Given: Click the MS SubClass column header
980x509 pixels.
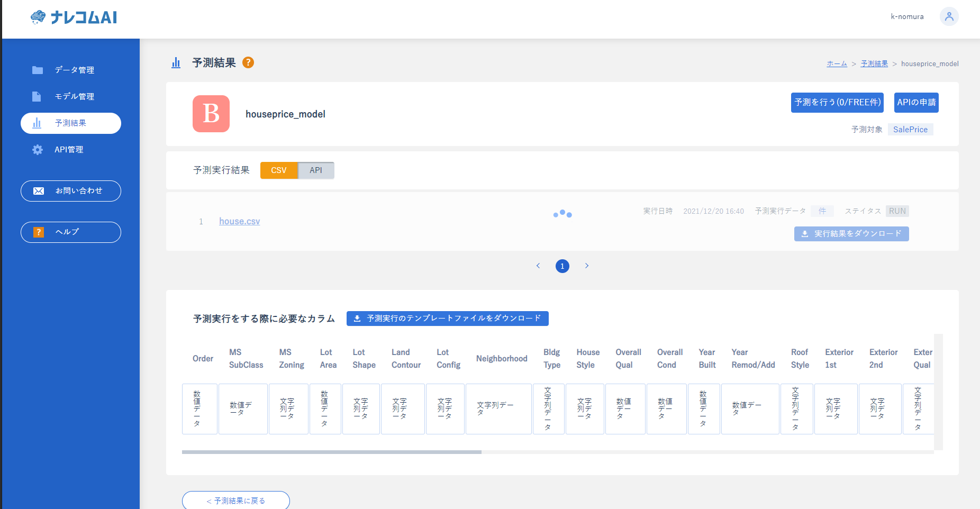Looking at the screenshot, I should (x=246, y=359).
